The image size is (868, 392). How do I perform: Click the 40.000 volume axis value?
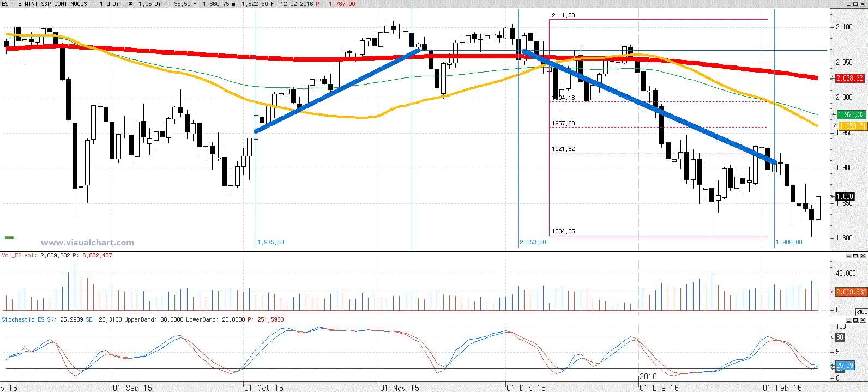[846, 273]
